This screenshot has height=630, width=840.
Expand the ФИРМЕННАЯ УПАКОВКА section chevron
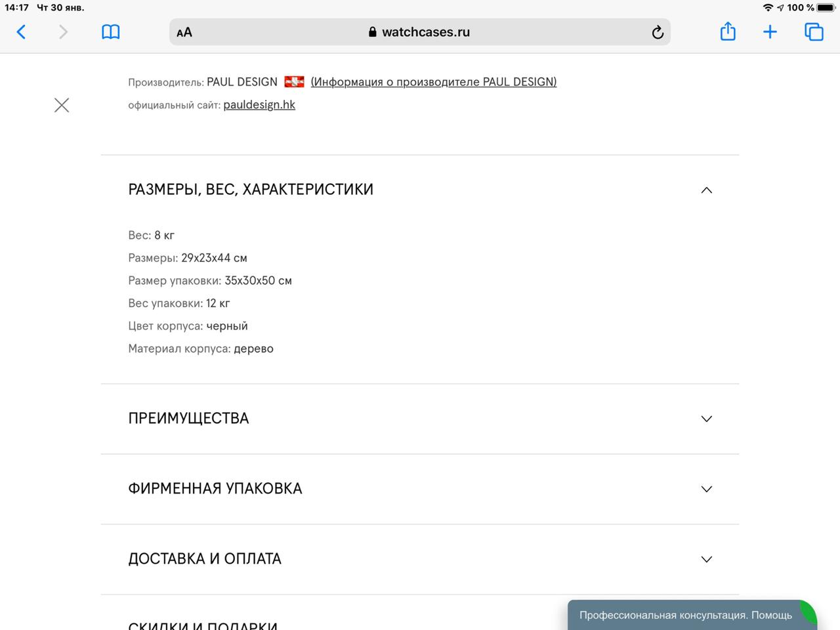(707, 489)
